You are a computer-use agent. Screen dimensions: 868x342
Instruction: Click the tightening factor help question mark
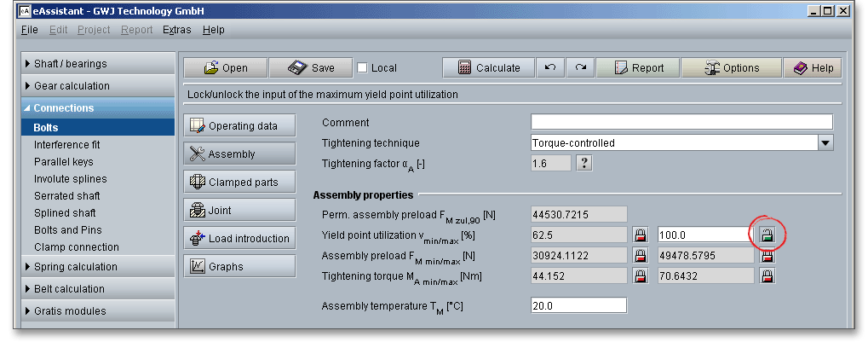coord(584,164)
